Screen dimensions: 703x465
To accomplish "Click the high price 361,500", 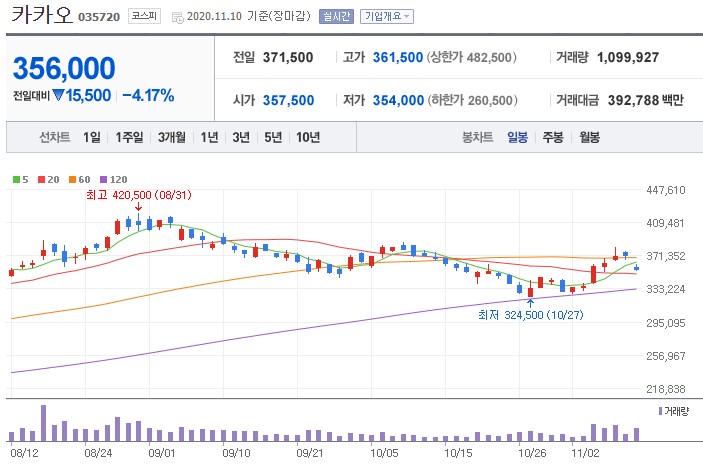I will 398,57.
